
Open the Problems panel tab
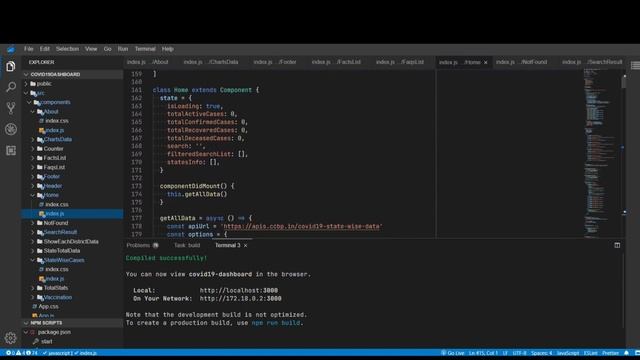click(x=142, y=245)
